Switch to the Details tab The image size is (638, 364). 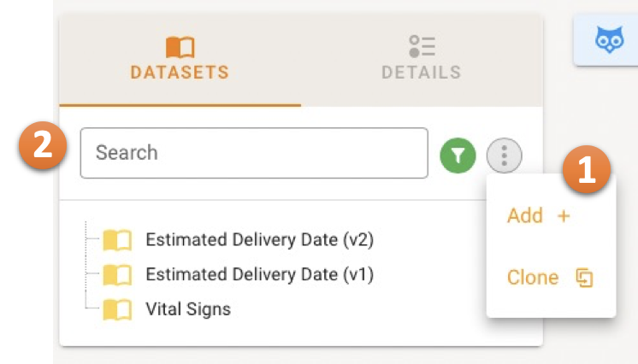coord(422,60)
